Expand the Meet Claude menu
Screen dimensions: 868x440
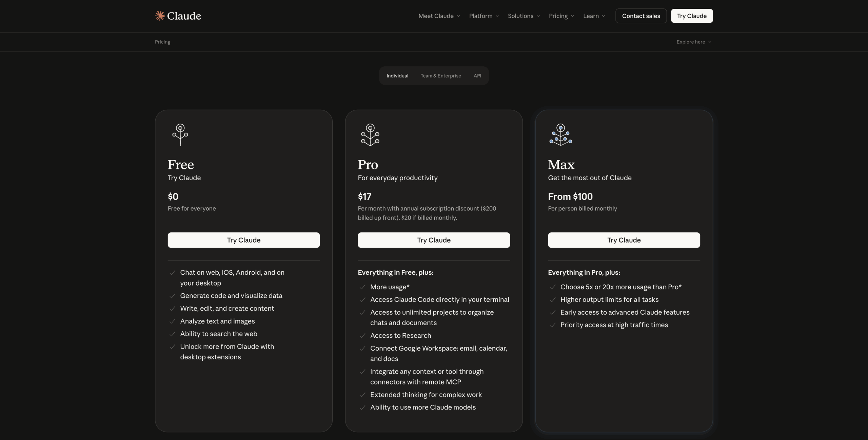click(x=439, y=16)
